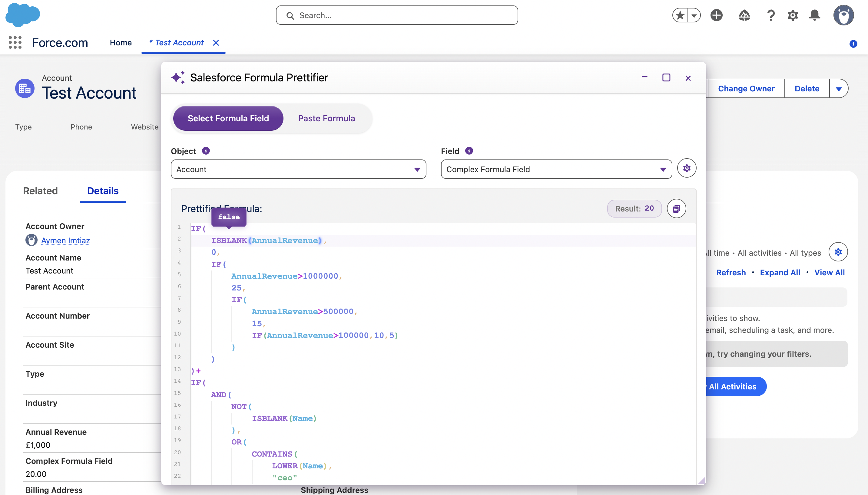The image size is (868, 495).
Task: Open the Trailhead guidance icon
Action: (744, 15)
